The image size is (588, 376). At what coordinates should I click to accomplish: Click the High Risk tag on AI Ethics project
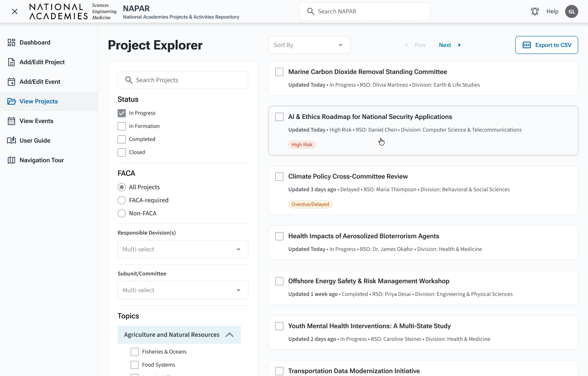coord(302,144)
